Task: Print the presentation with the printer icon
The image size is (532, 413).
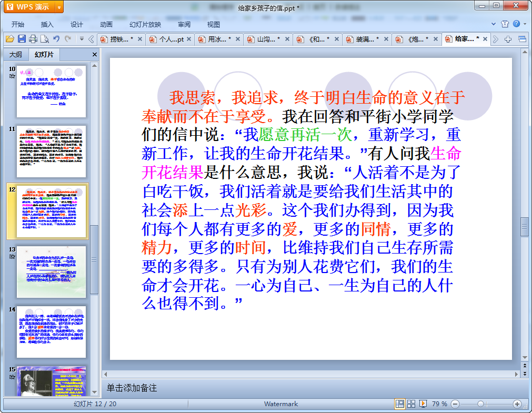Action: pos(33,39)
